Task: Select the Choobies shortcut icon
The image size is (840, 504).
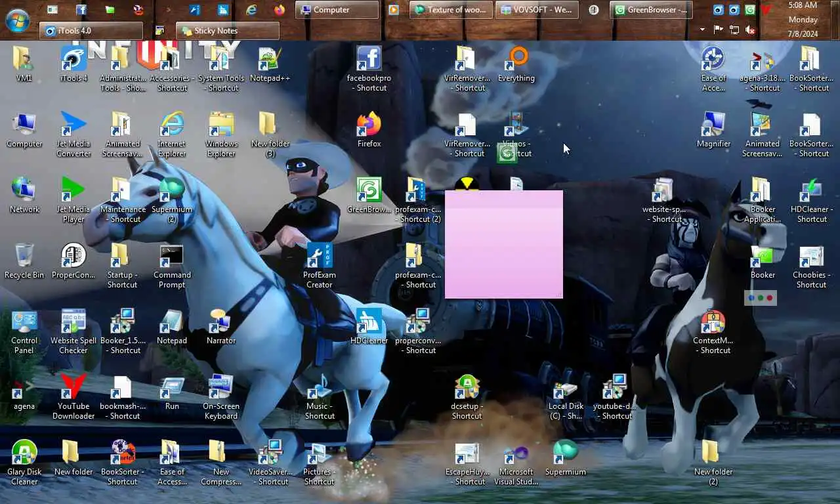Action: 812,266
